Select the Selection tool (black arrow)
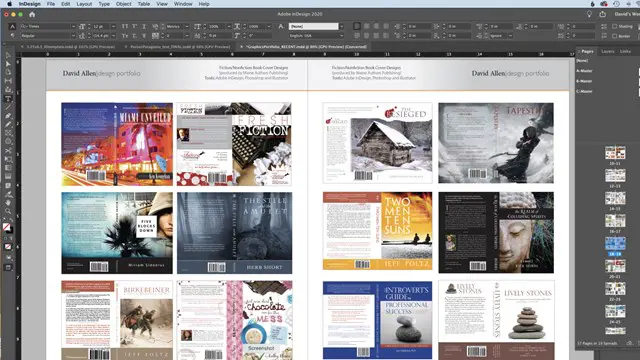The width and height of the screenshot is (640, 360). pos(8,56)
